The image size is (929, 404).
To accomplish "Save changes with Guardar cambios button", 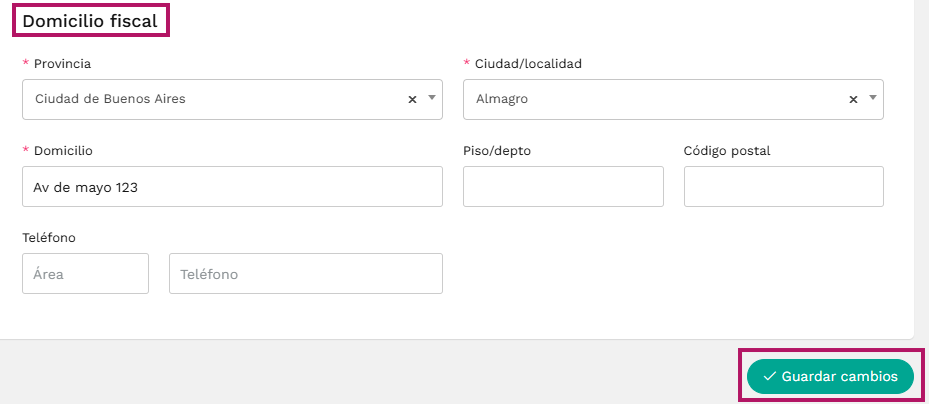I will tap(830, 376).
